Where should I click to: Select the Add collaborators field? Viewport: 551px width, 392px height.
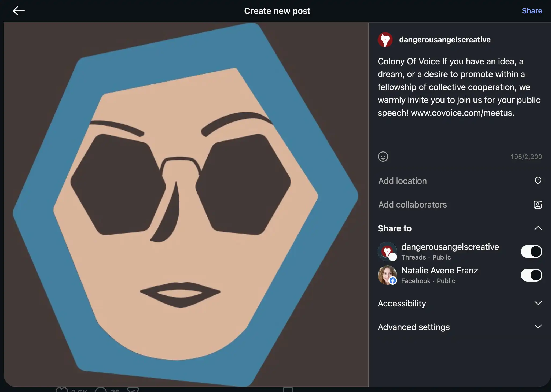click(x=460, y=204)
